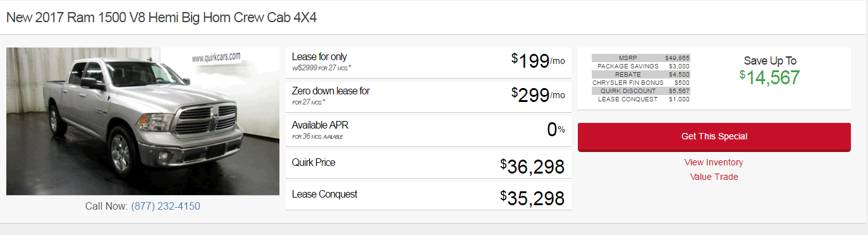Open the Value Trade link

(714, 177)
